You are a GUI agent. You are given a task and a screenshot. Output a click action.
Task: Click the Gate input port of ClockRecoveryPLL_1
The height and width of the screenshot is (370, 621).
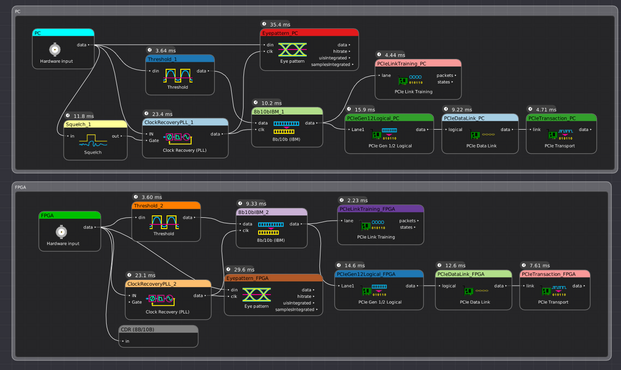point(152,140)
